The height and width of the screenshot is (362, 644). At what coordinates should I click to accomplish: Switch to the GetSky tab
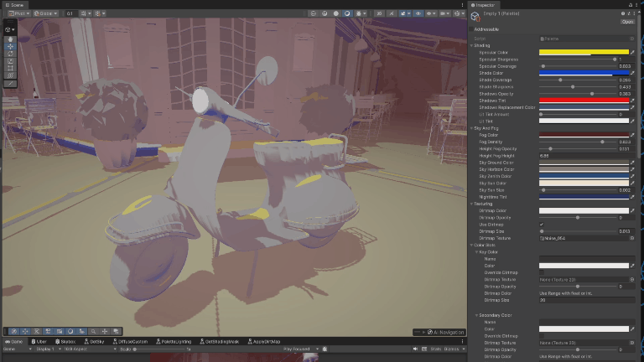(95, 342)
